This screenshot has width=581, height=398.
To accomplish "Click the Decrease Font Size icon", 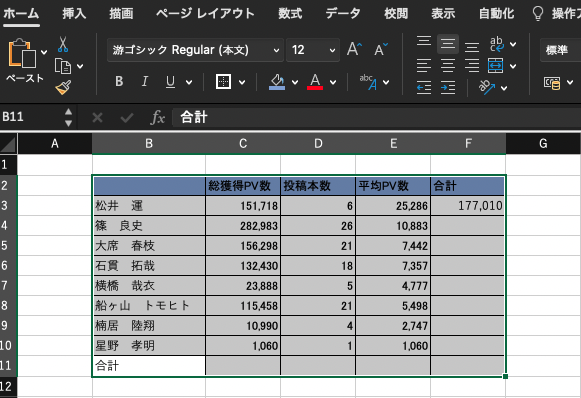I will pyautogui.click(x=381, y=49).
